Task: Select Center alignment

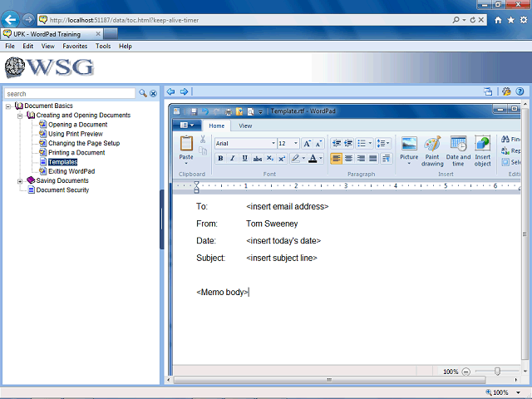Action: (348, 159)
